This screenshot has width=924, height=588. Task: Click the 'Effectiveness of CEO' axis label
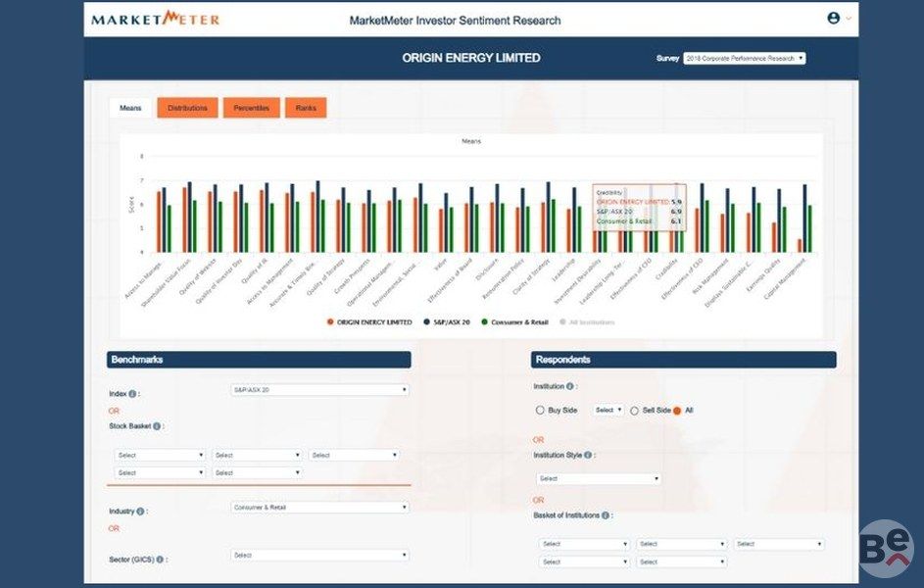[x=682, y=278]
